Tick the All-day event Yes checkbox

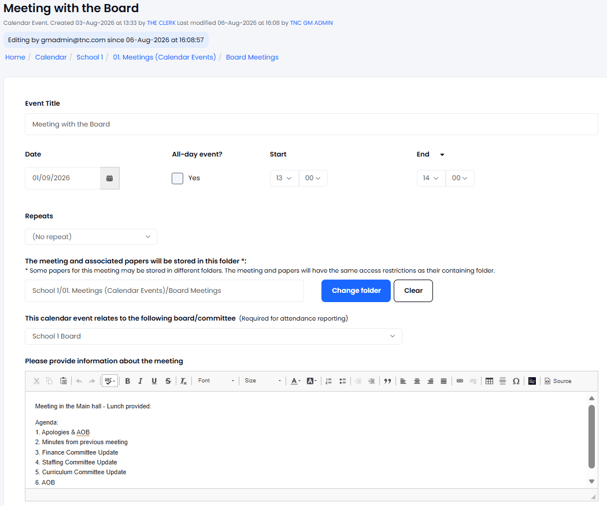coord(177,178)
